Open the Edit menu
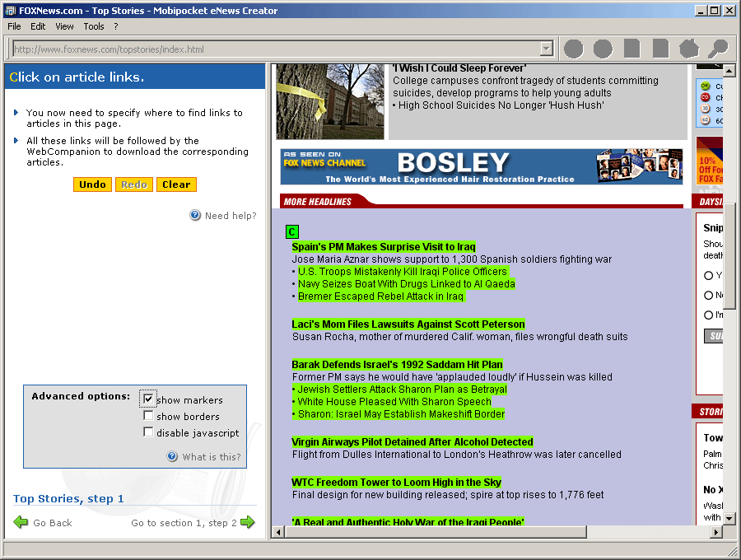 coord(38,26)
